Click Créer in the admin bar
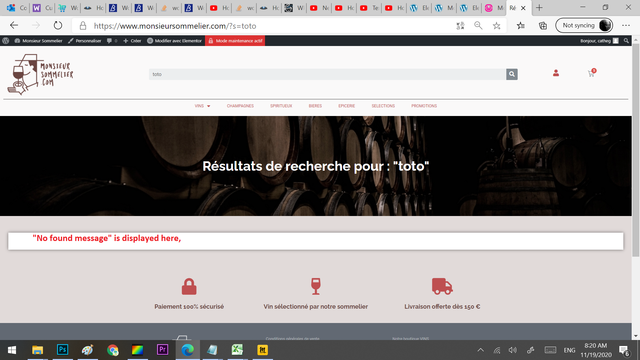This screenshot has height=360, width=640. (132, 41)
